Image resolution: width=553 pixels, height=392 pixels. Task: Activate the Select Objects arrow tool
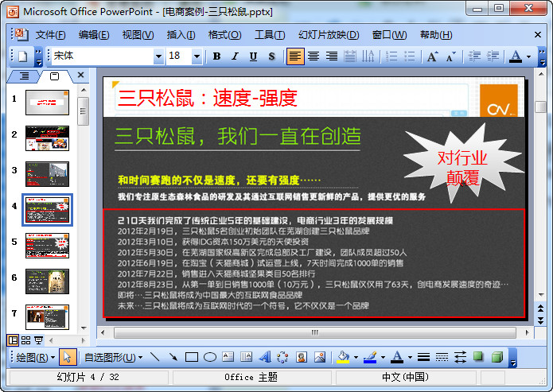tap(68, 358)
